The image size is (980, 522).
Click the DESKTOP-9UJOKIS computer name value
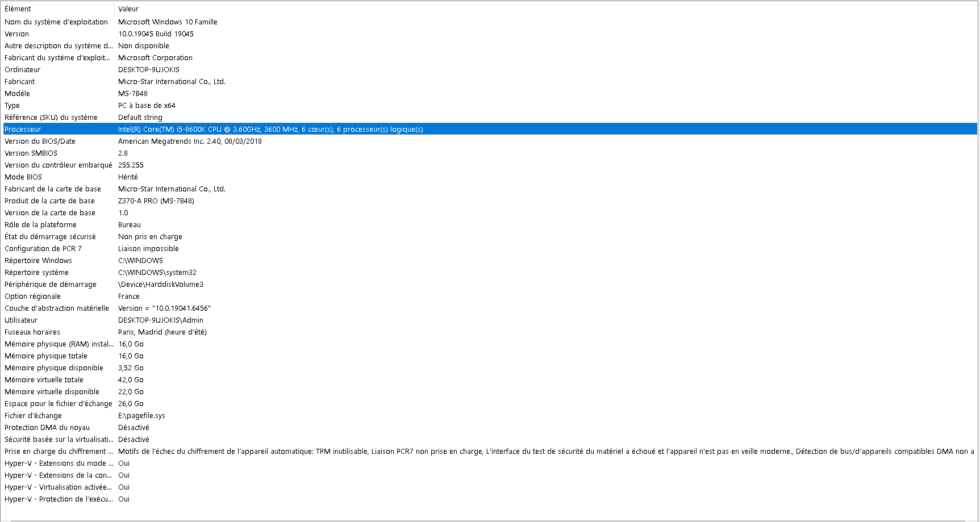[x=149, y=69]
